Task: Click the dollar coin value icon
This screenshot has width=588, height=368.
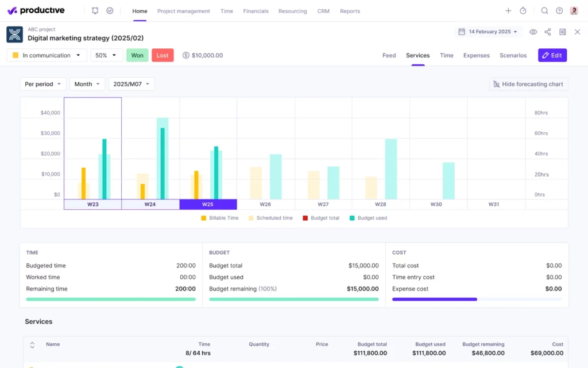Action: pyautogui.click(x=185, y=55)
